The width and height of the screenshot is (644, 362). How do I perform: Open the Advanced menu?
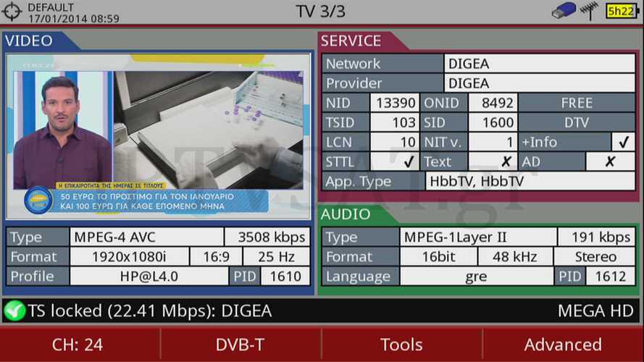click(x=563, y=345)
